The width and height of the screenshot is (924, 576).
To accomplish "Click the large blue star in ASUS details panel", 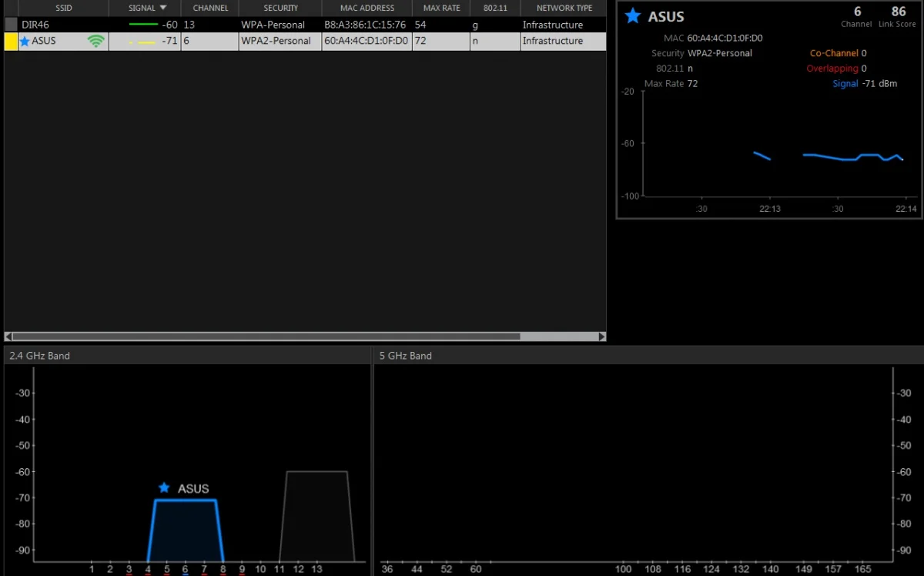I will (633, 15).
